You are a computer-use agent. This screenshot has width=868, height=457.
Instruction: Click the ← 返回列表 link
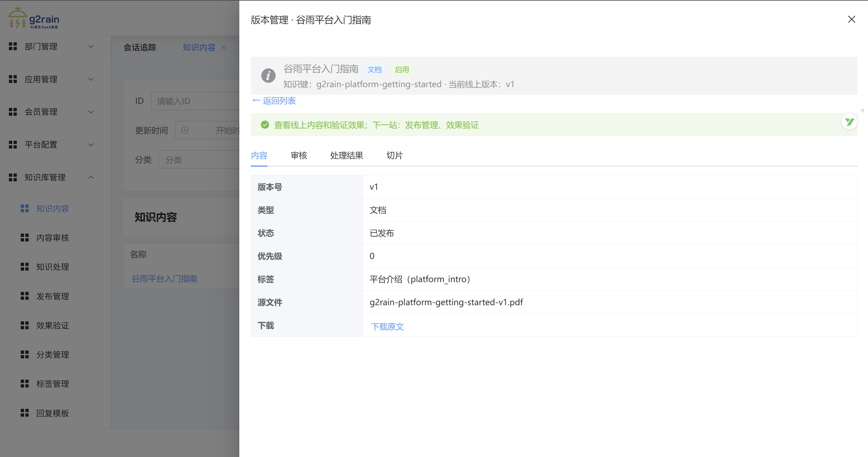(x=274, y=101)
